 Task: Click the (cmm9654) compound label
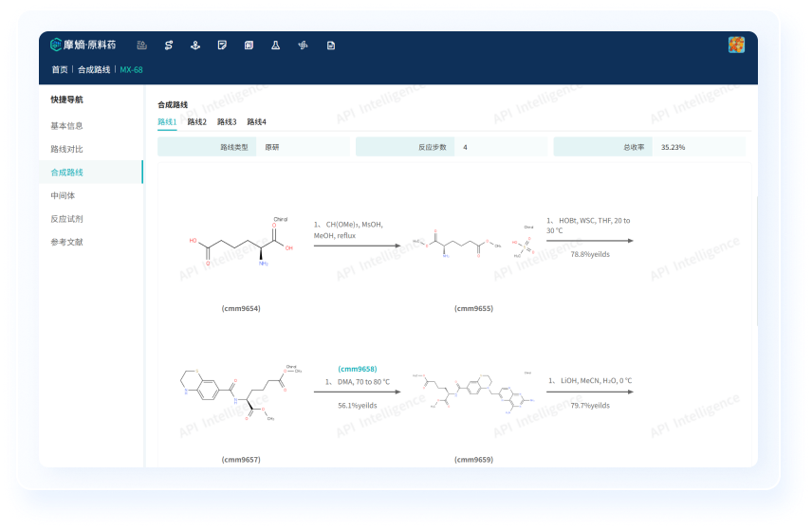coord(241,308)
